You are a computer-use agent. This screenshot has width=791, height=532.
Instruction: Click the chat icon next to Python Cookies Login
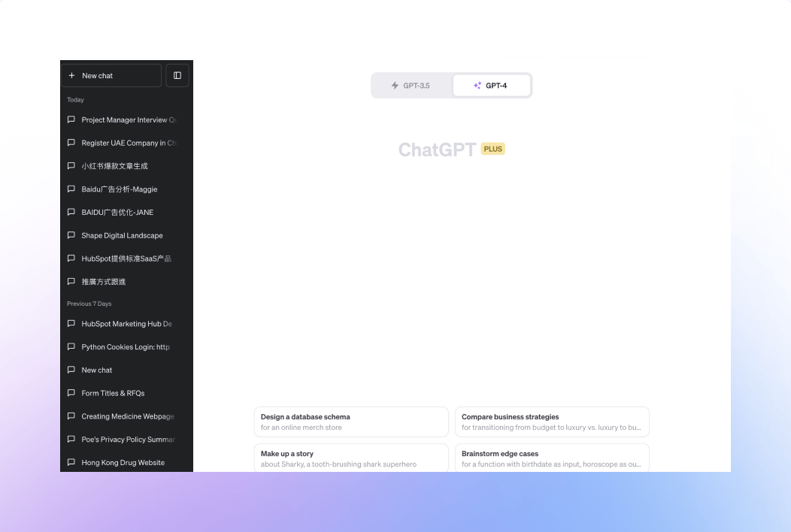(71, 346)
